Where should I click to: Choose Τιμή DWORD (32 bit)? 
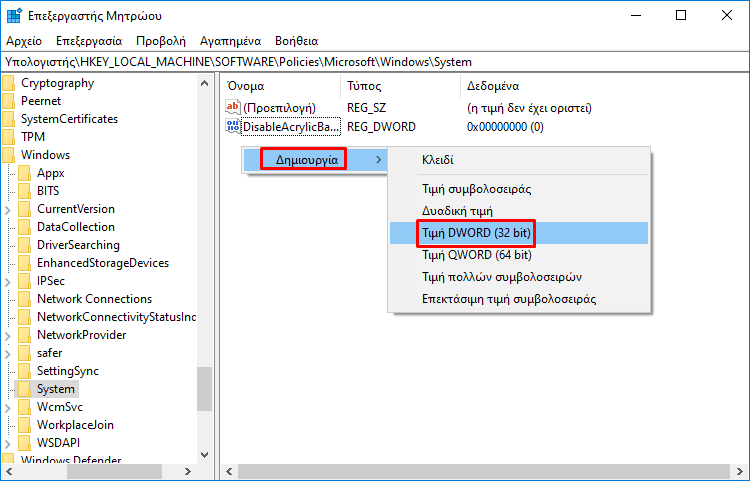point(519,233)
